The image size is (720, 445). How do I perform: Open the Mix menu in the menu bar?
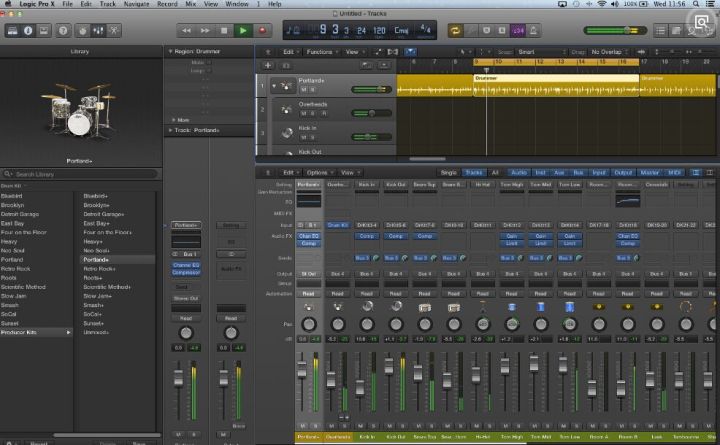(x=192, y=5)
